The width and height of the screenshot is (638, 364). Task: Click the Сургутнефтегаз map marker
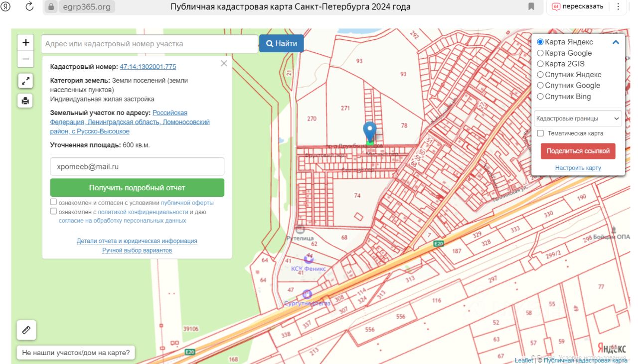(x=307, y=294)
